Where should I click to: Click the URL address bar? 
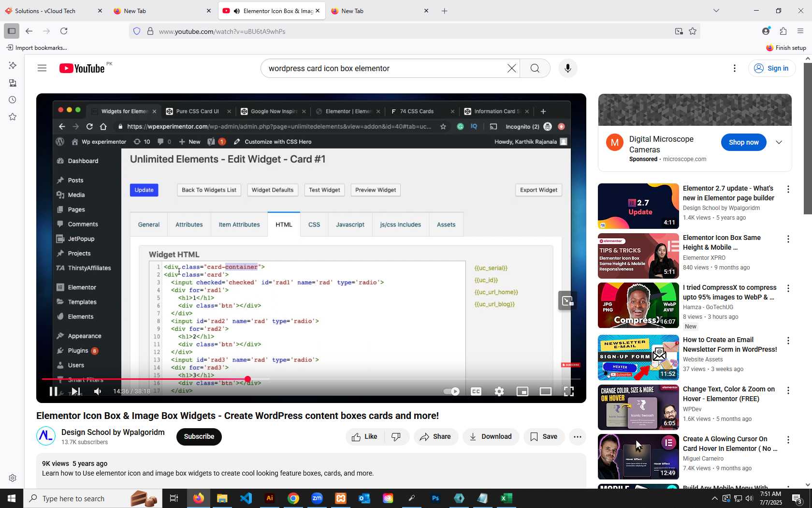(416, 31)
